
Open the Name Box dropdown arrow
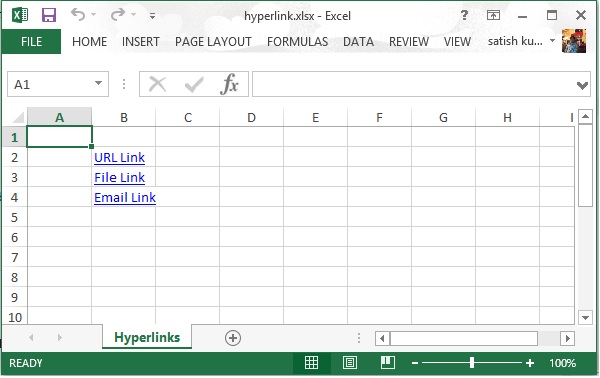pyautogui.click(x=98, y=83)
